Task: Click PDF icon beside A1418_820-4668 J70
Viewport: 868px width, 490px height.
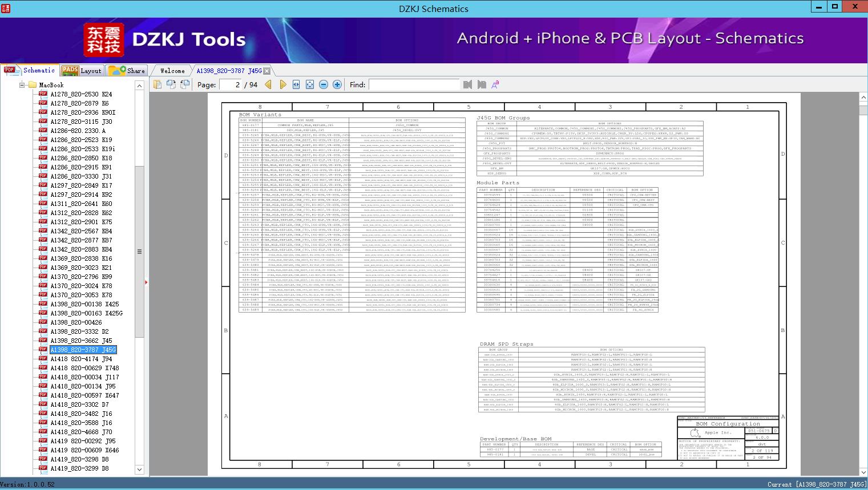Action: pos(43,431)
